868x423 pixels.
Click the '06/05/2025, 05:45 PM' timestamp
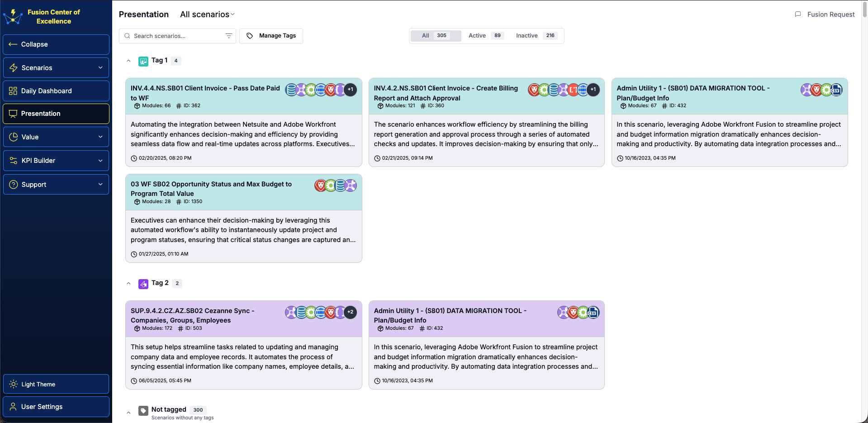coord(165,381)
